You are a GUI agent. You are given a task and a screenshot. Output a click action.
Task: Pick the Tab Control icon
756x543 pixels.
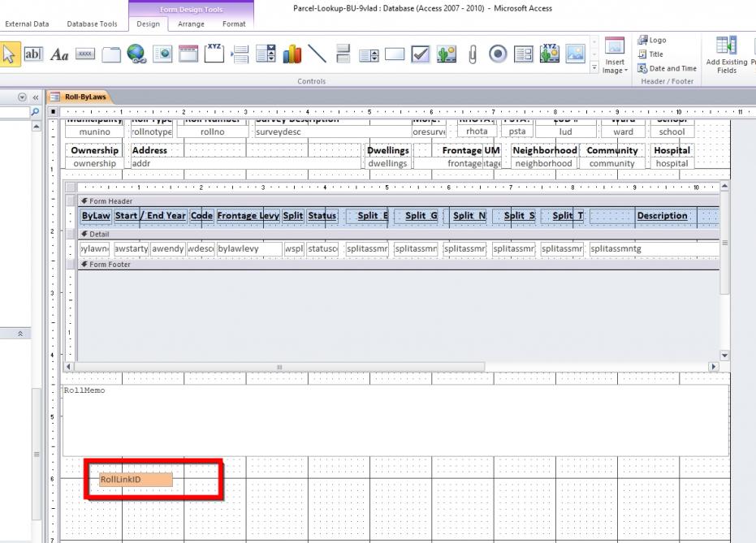(111, 54)
